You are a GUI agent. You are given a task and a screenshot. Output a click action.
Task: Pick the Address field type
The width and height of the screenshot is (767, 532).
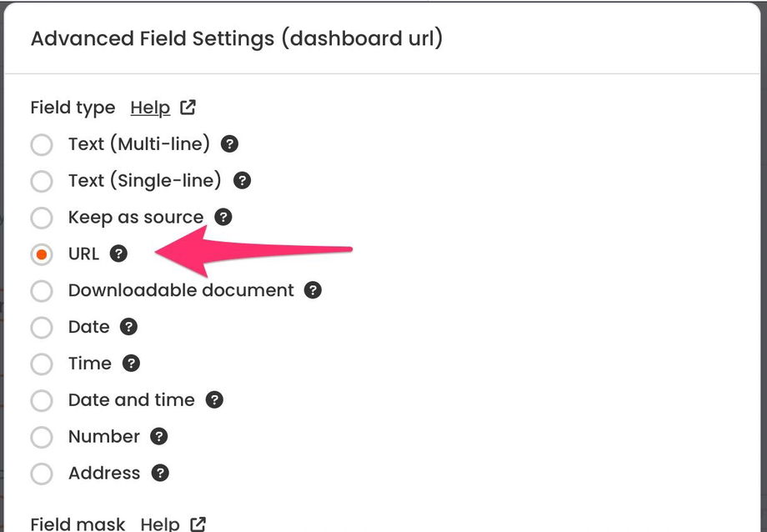coord(42,474)
